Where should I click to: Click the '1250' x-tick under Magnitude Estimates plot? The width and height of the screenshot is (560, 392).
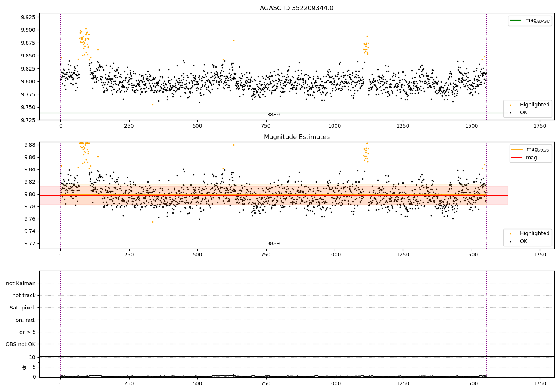pyautogui.click(x=403, y=255)
